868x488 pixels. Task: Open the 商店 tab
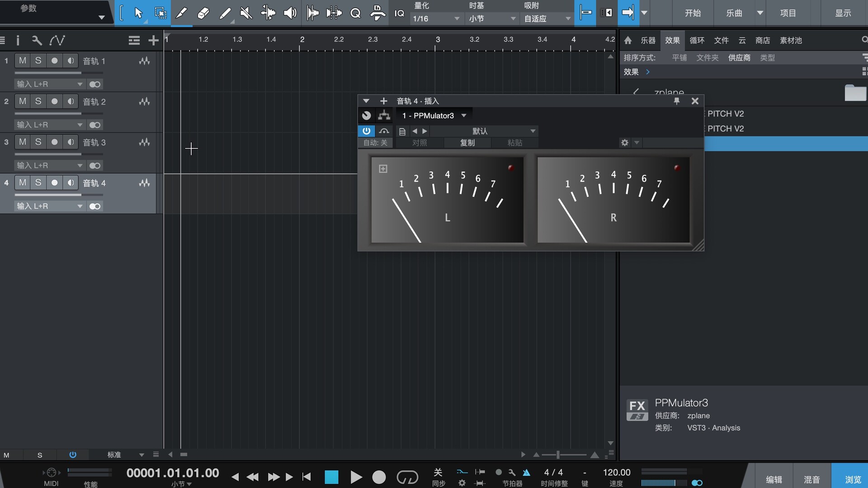[763, 40]
